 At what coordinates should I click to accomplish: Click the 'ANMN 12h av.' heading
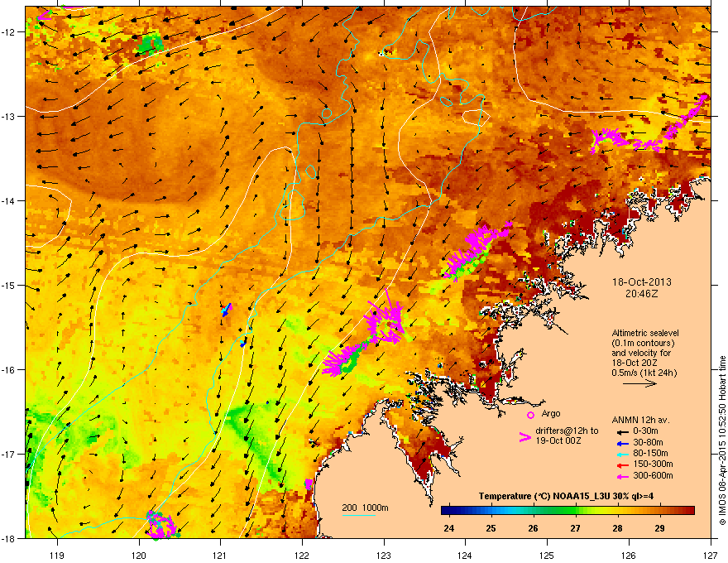click(640, 420)
